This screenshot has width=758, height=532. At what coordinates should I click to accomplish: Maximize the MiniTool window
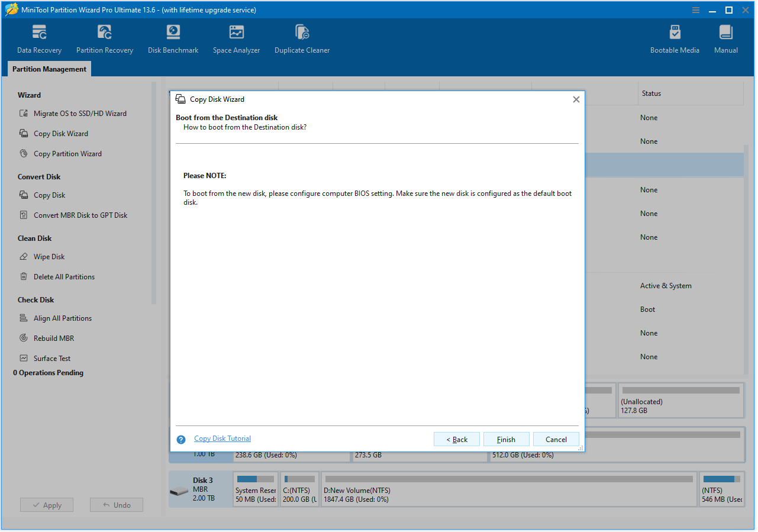click(x=729, y=10)
